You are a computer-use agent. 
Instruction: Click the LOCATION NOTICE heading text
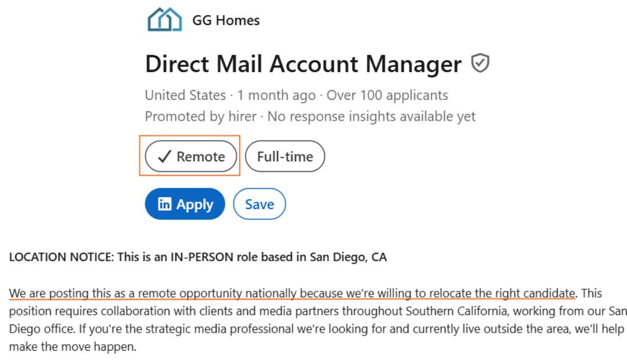(61, 257)
